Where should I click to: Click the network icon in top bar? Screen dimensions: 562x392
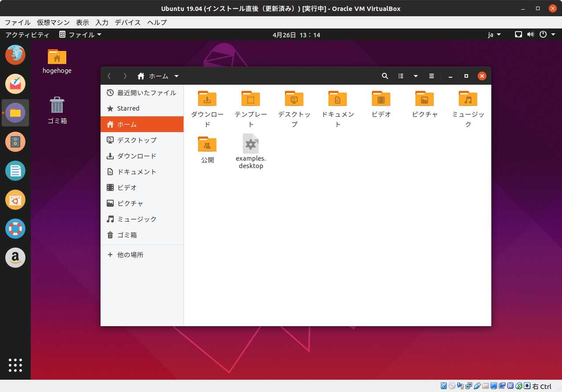tap(519, 34)
